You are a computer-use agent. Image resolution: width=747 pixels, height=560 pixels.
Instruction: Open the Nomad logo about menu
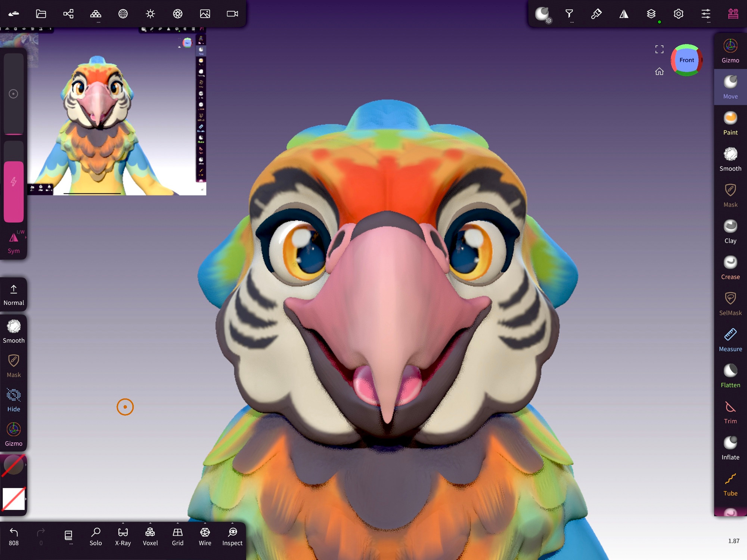14,14
